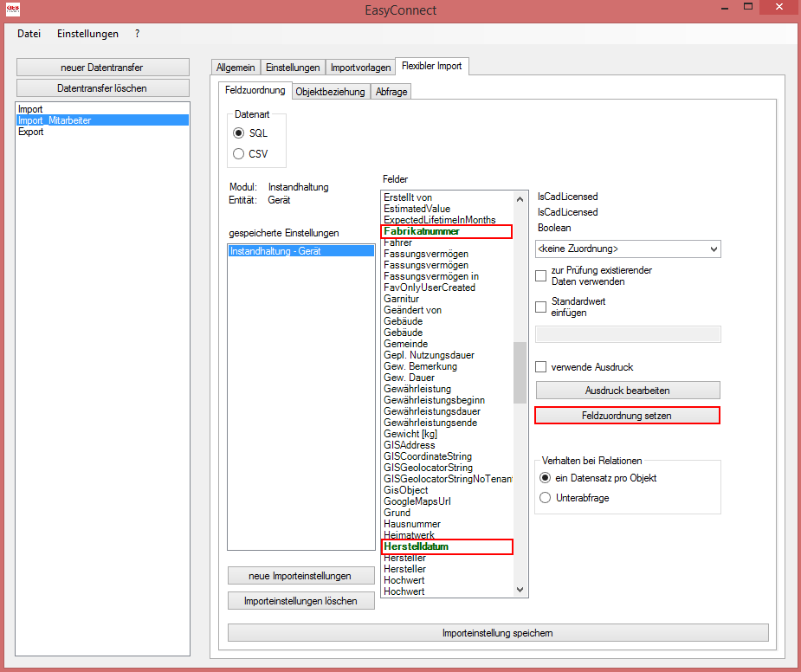The width and height of the screenshot is (801, 672).
Task: Open the Datei menu
Action: pyautogui.click(x=29, y=34)
